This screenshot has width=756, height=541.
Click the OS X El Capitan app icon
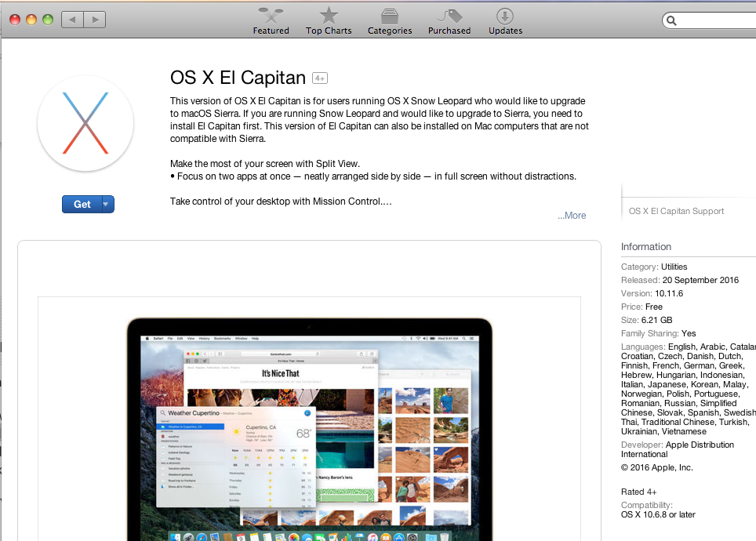pos(85,123)
